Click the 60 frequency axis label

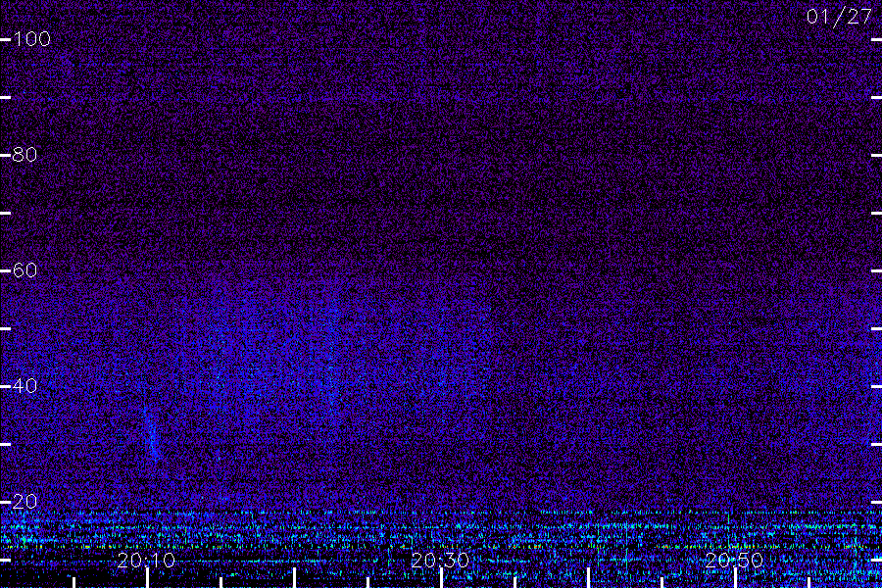(24, 270)
